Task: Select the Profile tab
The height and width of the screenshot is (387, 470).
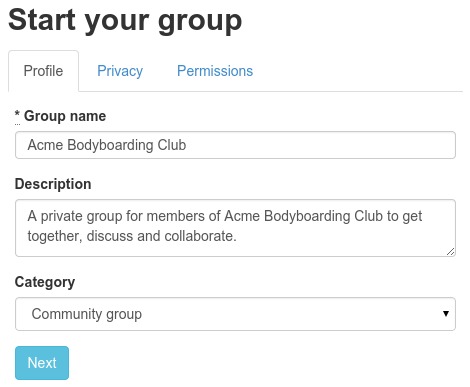Action: click(43, 71)
